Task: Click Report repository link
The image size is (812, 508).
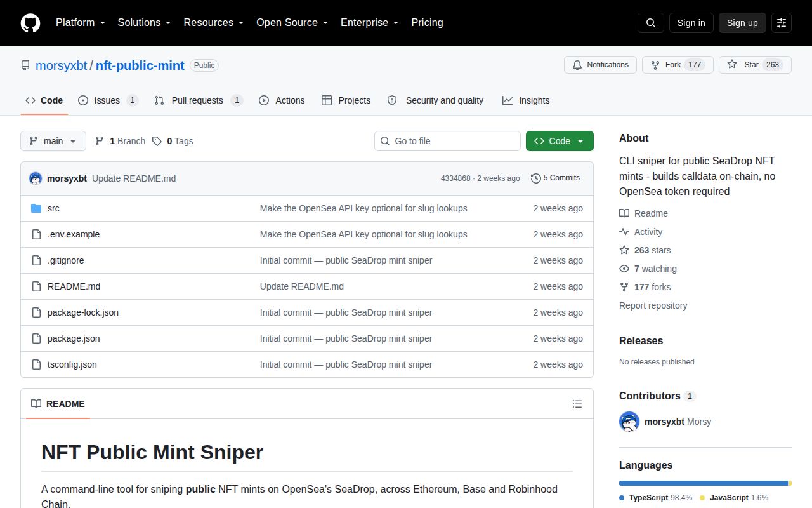Action: 653,305
